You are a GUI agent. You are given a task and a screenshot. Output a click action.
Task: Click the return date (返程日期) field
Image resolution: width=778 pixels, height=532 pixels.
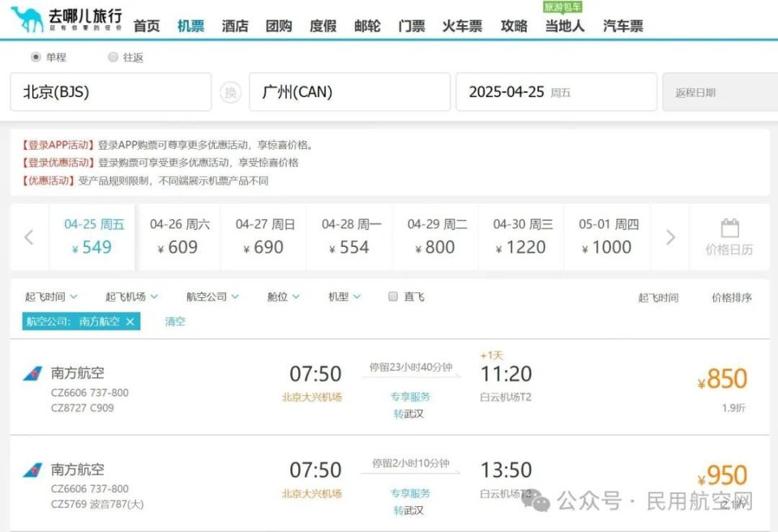point(720,92)
